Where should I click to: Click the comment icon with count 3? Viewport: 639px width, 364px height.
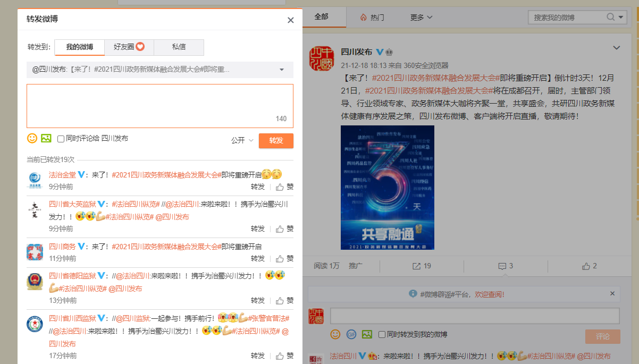[x=502, y=266]
